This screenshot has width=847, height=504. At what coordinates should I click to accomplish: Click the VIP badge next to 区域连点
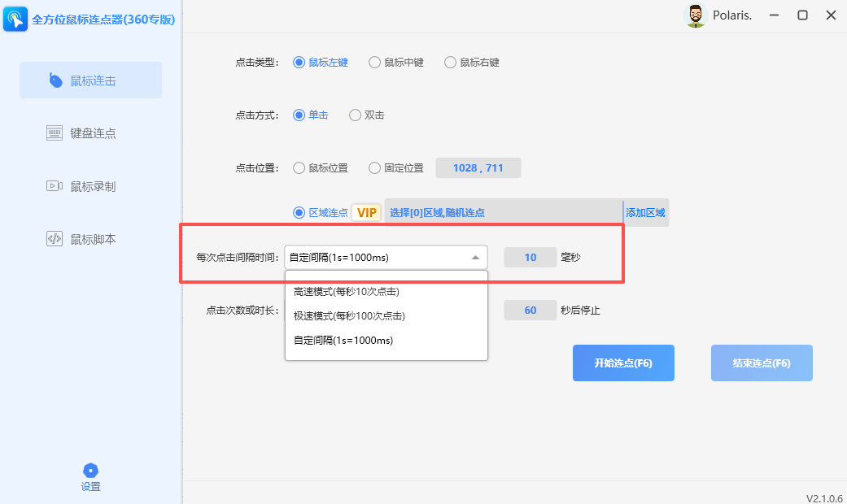pos(366,211)
